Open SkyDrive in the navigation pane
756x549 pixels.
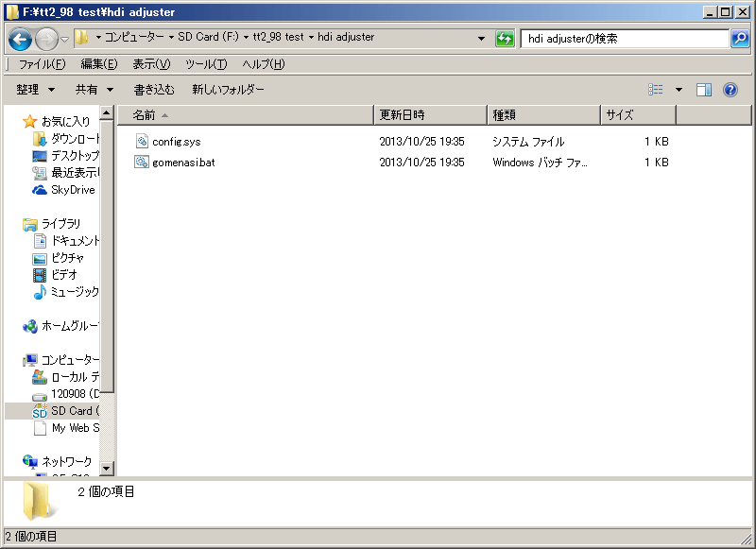click(73, 190)
